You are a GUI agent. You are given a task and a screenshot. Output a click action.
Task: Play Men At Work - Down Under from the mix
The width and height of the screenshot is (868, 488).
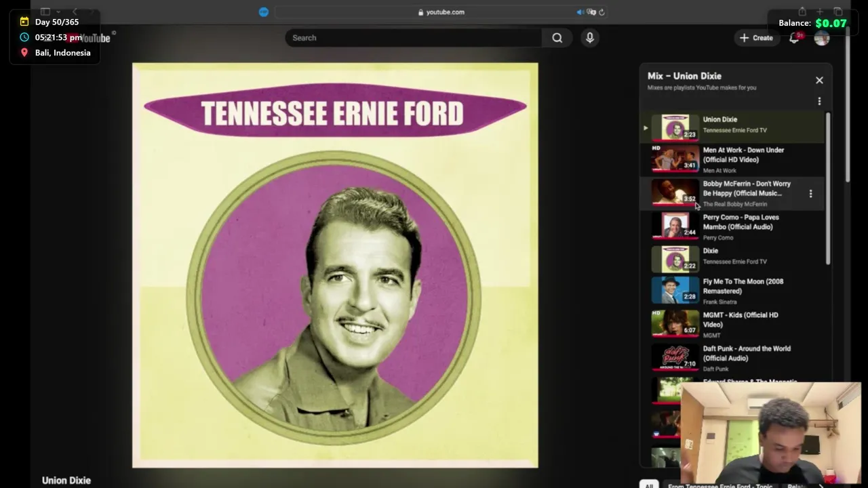pos(743,155)
